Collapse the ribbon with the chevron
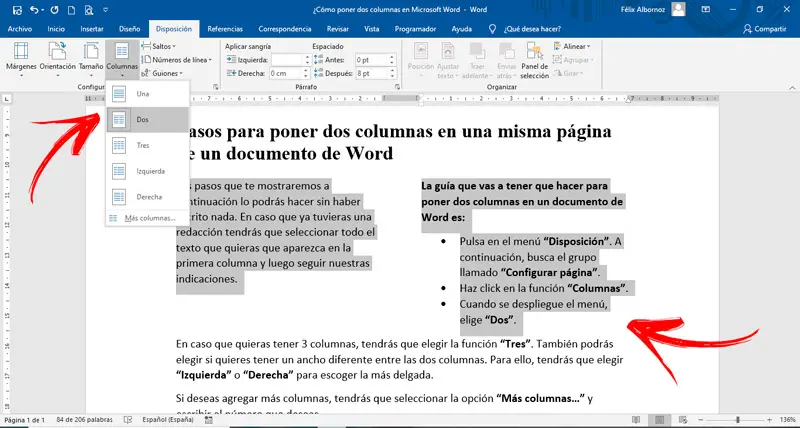Viewport: 800px width, 428px height. pos(790,87)
